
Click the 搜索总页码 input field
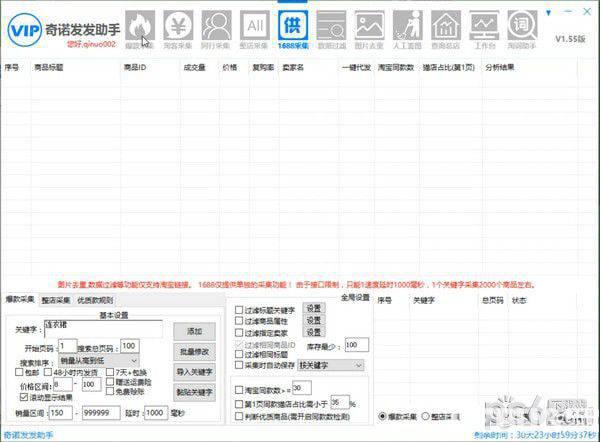(x=130, y=346)
